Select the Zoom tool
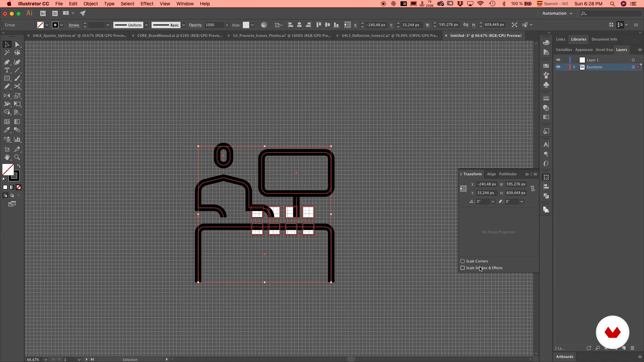Viewport: 644px width, 362px height. click(x=17, y=157)
